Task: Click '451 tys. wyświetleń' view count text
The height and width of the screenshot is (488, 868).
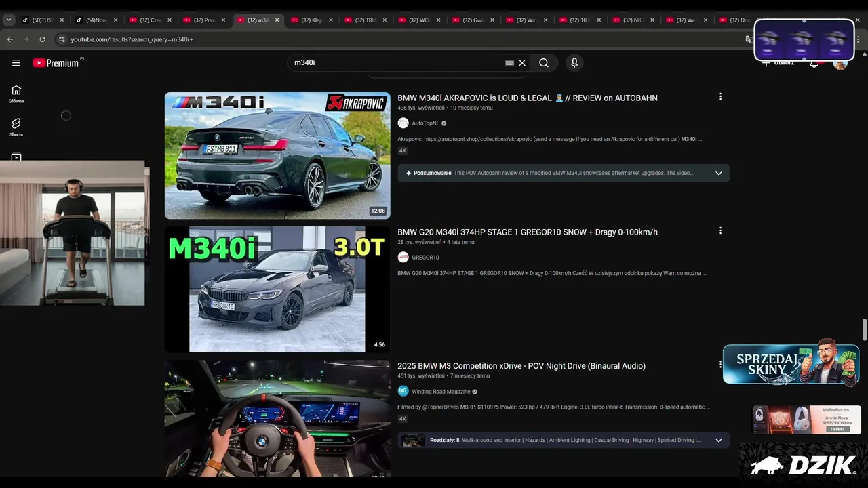Action: tap(421, 376)
